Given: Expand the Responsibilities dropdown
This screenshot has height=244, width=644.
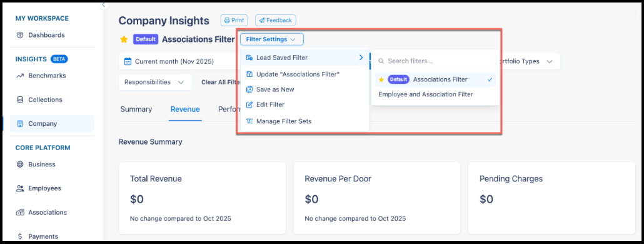Looking at the screenshot, I should 155,82.
